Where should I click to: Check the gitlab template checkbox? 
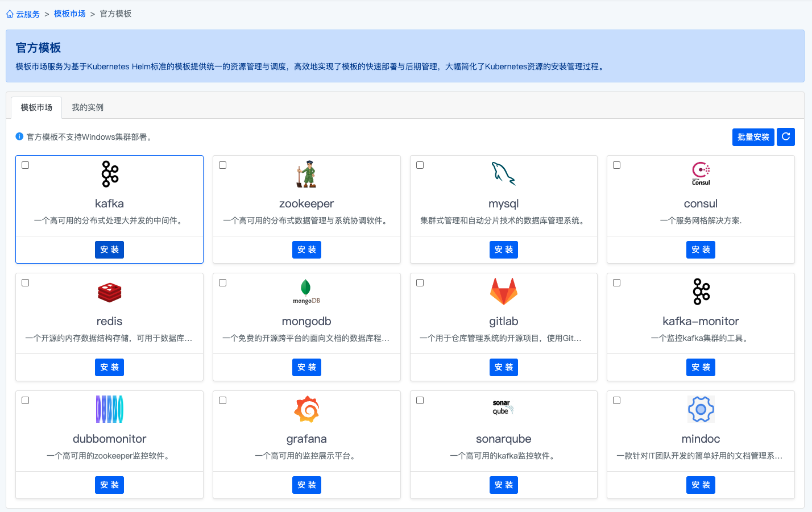point(420,282)
